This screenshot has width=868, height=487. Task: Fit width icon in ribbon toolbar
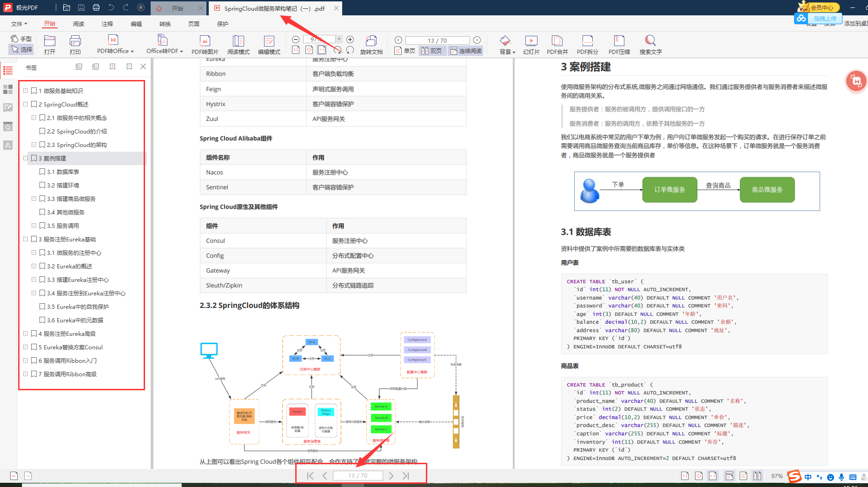[322, 50]
